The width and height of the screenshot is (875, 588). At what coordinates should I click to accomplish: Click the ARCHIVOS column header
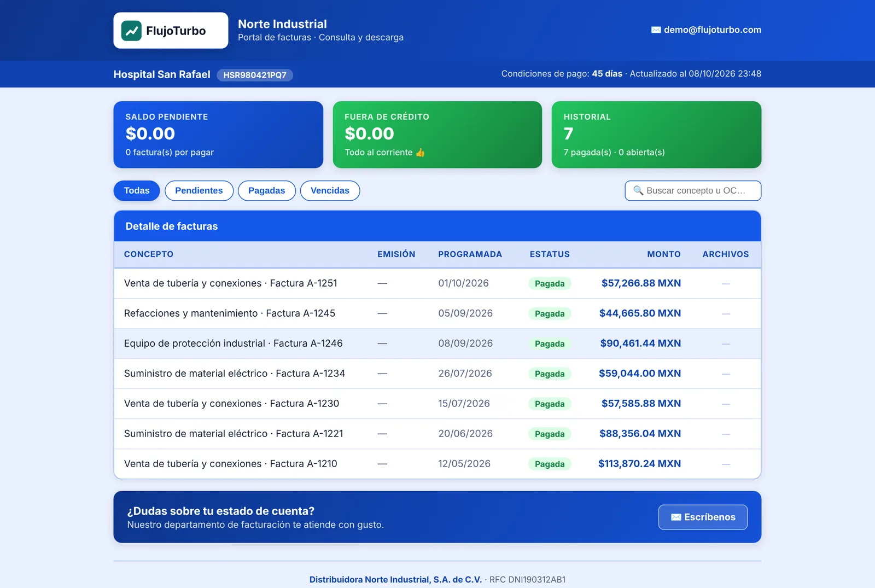coord(726,254)
